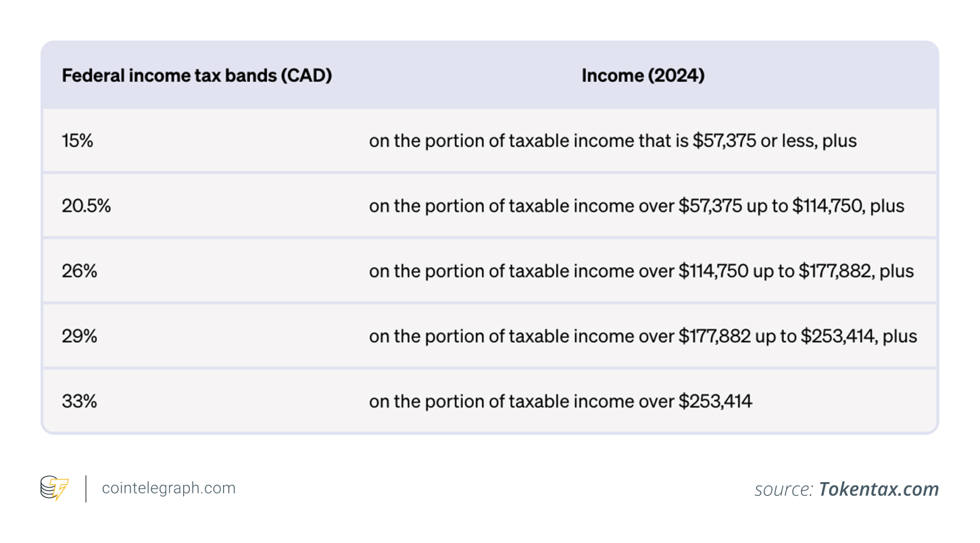Select the $57,375 up to $114,750 description
Image resolution: width=980 pixels, height=543 pixels.
point(637,206)
